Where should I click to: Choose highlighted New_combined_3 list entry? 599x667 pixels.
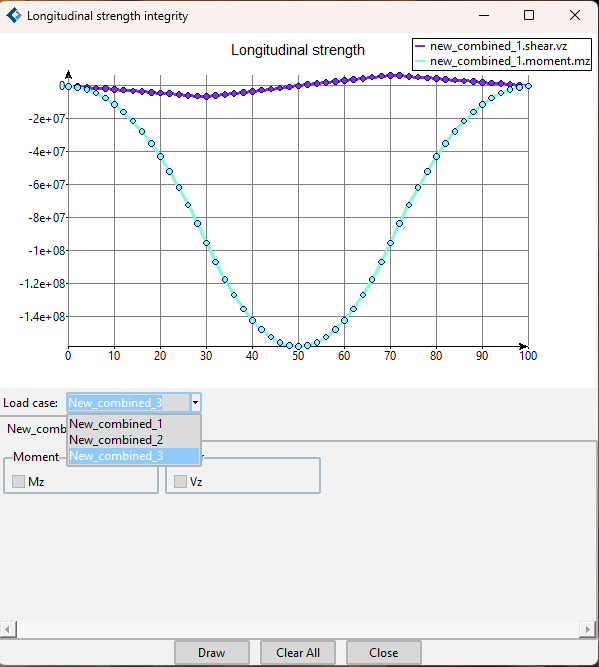click(x=134, y=456)
